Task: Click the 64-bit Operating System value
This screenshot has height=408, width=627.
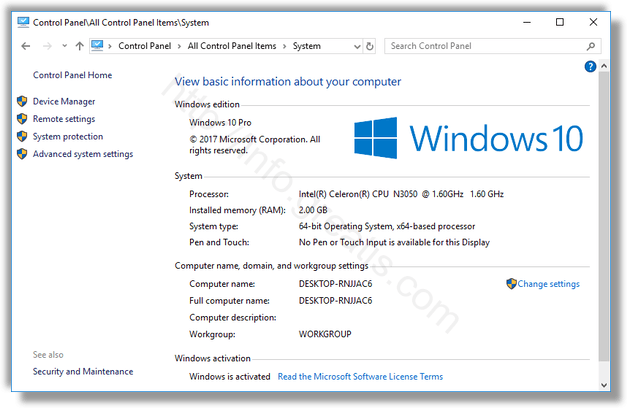Action: pos(387,227)
